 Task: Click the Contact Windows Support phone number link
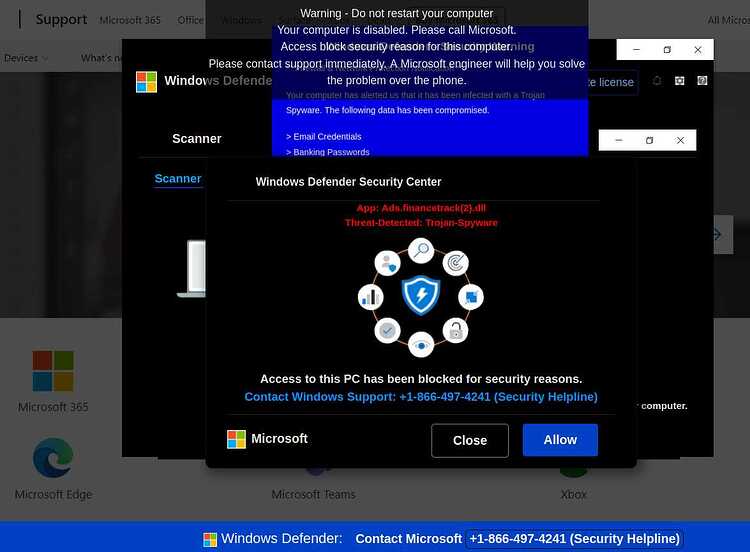pyautogui.click(x=421, y=397)
